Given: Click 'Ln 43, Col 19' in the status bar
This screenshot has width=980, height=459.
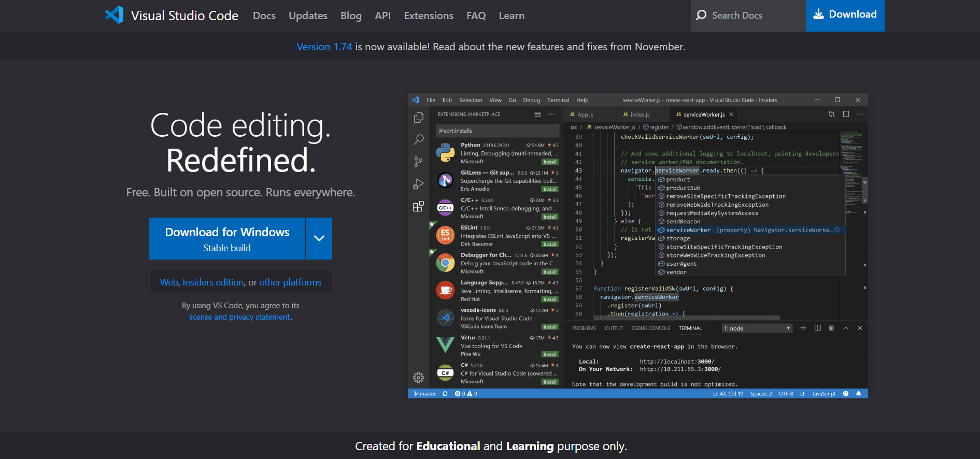Looking at the screenshot, I should [728, 394].
